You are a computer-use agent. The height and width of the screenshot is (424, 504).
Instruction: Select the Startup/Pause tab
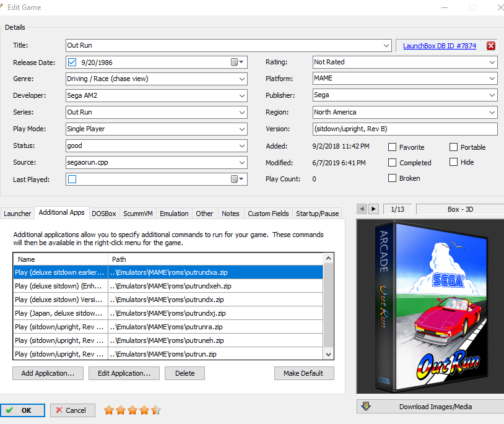pos(317,214)
